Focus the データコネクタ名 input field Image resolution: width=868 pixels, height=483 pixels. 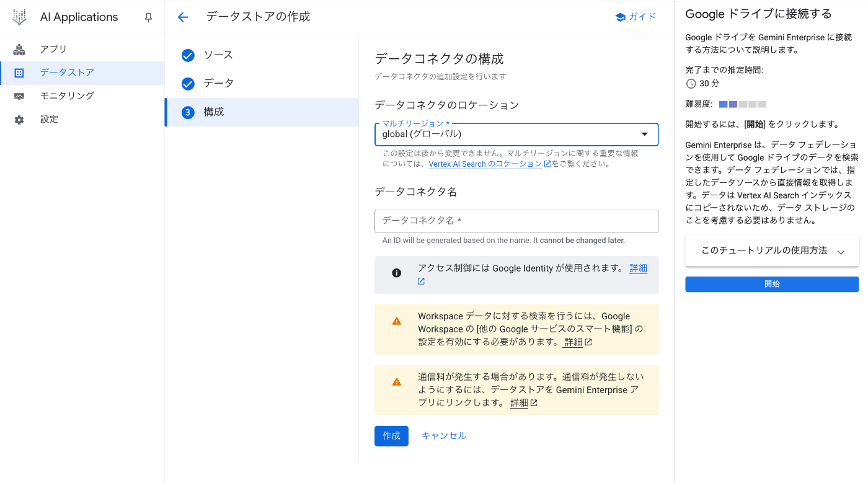point(516,221)
